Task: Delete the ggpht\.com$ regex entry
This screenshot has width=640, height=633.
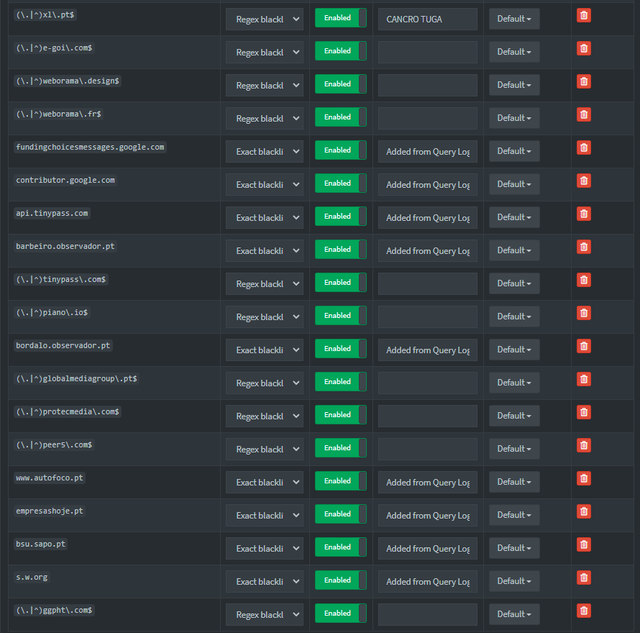Action: (584, 611)
